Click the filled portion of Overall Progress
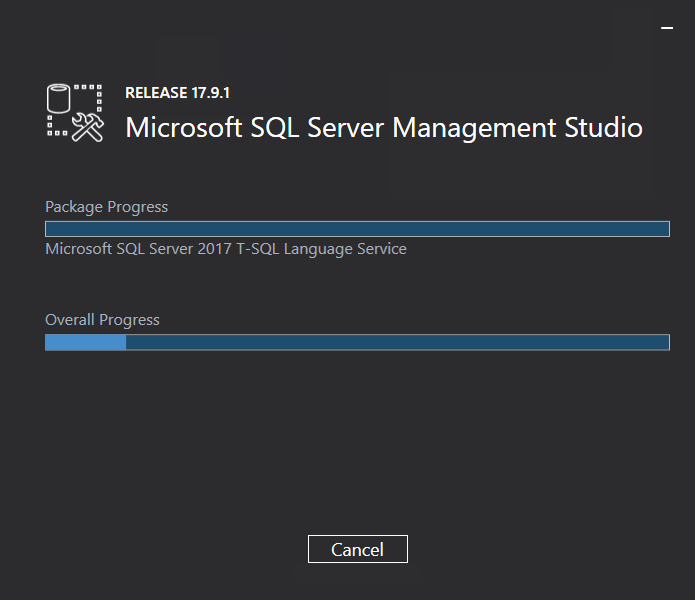 (x=86, y=343)
